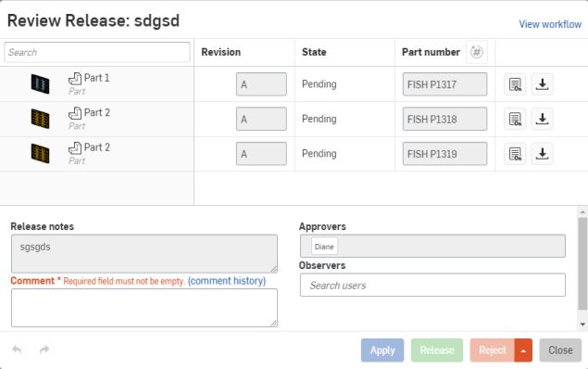
Task: Open properties for FISH P1319 row
Action: point(515,154)
